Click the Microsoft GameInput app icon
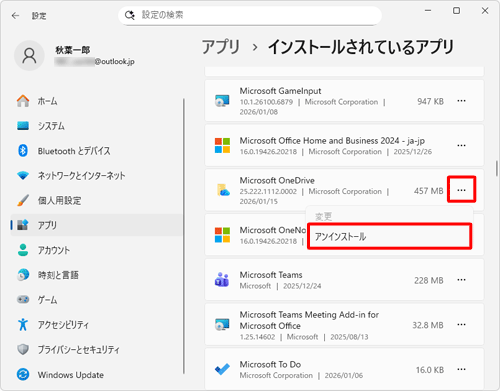 pos(222,101)
